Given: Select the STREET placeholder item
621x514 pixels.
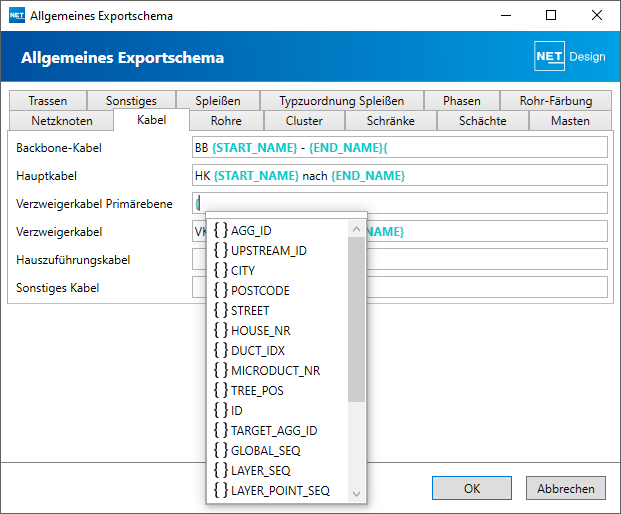Looking at the screenshot, I should pos(250,310).
